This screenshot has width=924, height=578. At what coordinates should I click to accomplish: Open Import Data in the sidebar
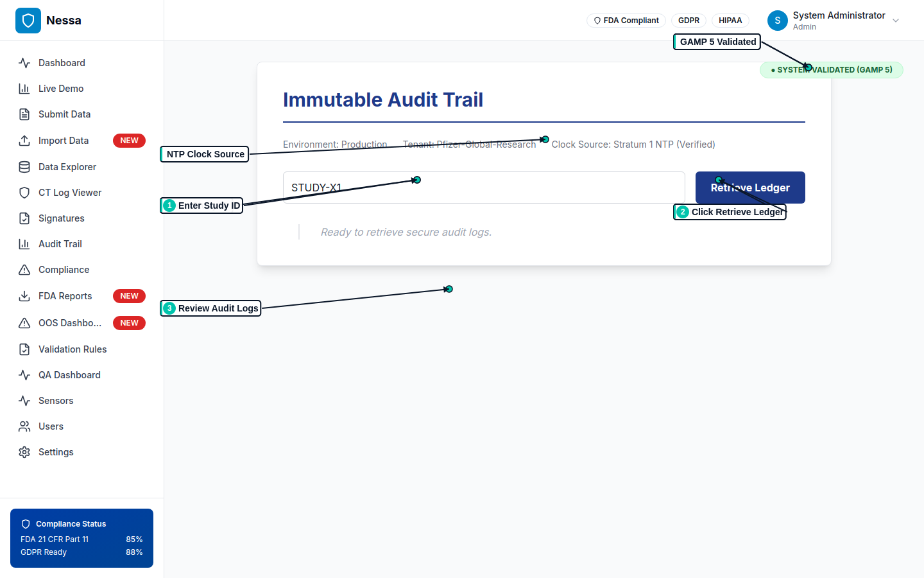tap(64, 141)
